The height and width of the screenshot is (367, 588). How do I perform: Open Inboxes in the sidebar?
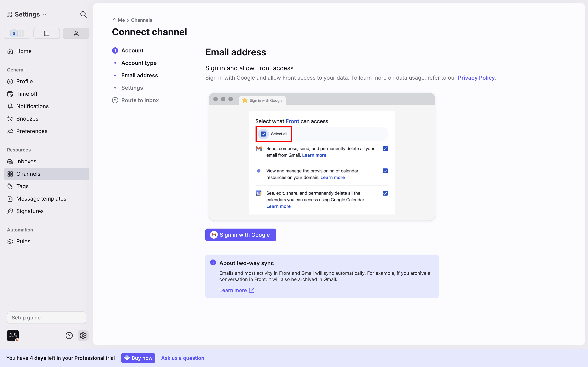tap(26, 161)
